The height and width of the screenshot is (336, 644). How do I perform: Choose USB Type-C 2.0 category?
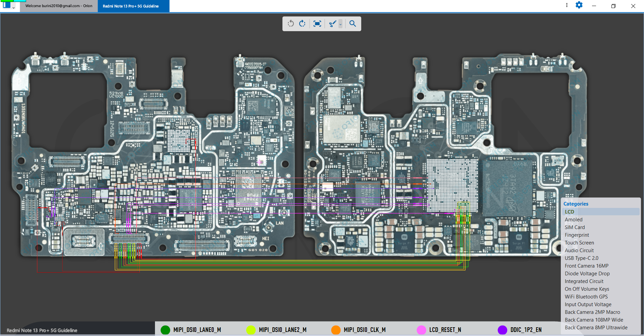tap(601, 258)
